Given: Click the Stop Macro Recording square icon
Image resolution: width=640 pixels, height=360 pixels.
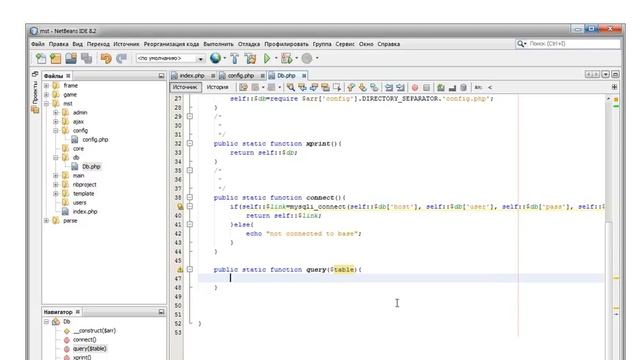Looking at the screenshot, I should point(427,87).
